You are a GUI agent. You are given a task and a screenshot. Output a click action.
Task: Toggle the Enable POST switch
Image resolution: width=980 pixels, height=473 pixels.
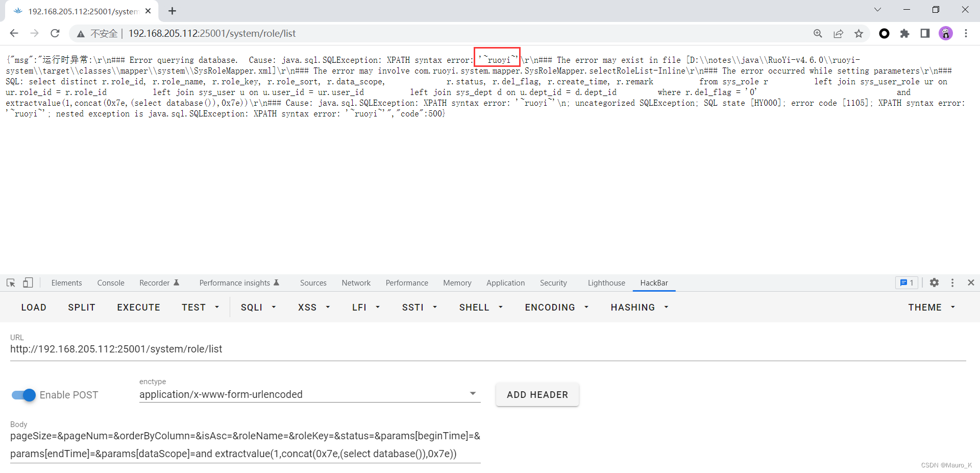coord(23,395)
